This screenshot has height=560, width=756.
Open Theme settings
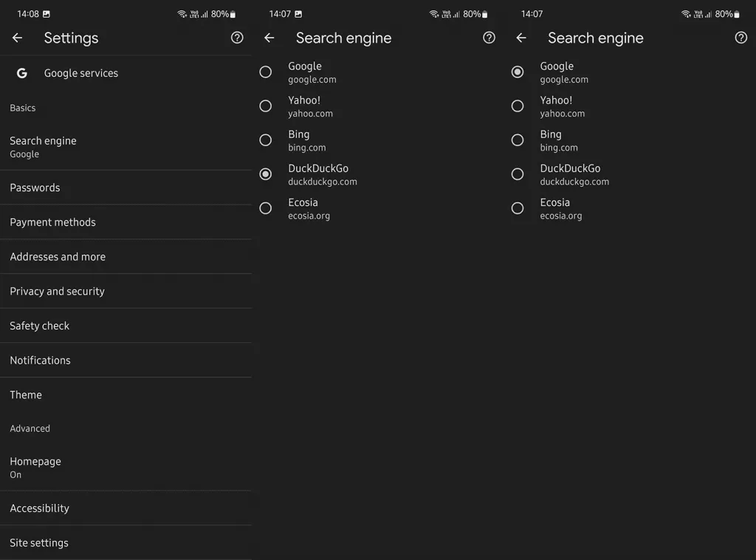tap(126, 395)
